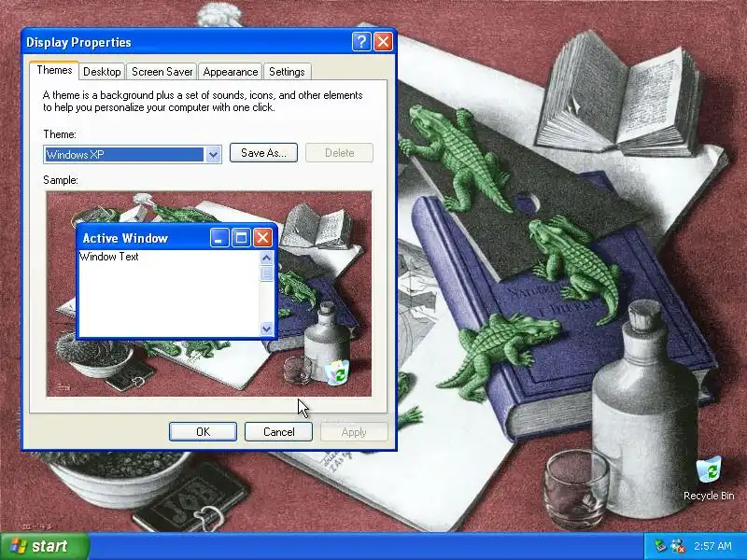Click the sample Active Window minimize icon
The height and width of the screenshot is (560, 747).
point(219,238)
